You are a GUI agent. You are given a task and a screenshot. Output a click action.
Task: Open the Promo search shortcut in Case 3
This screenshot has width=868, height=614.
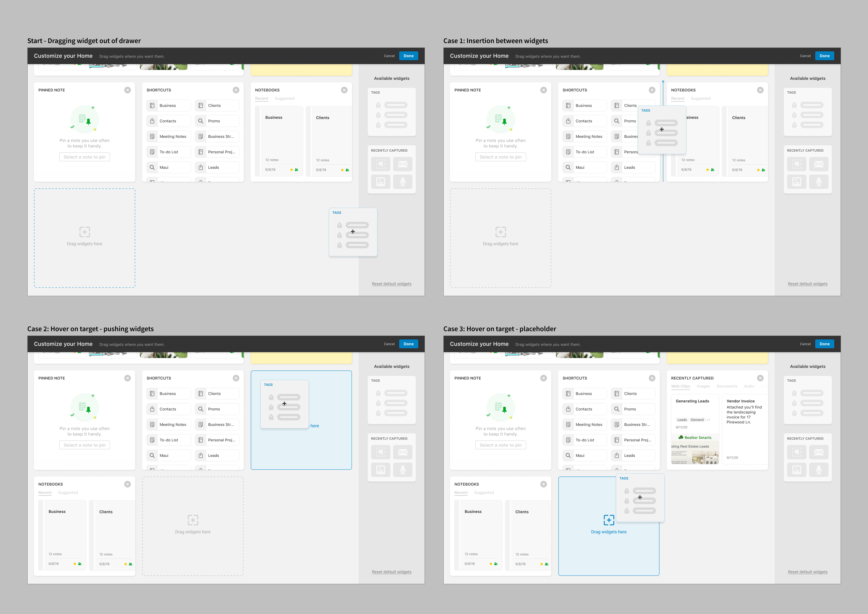pos(633,409)
